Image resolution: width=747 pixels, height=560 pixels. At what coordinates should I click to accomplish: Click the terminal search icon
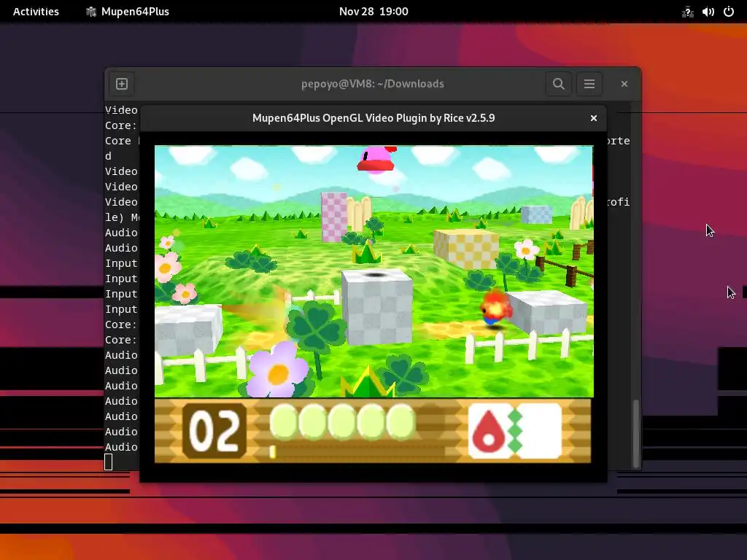(558, 84)
